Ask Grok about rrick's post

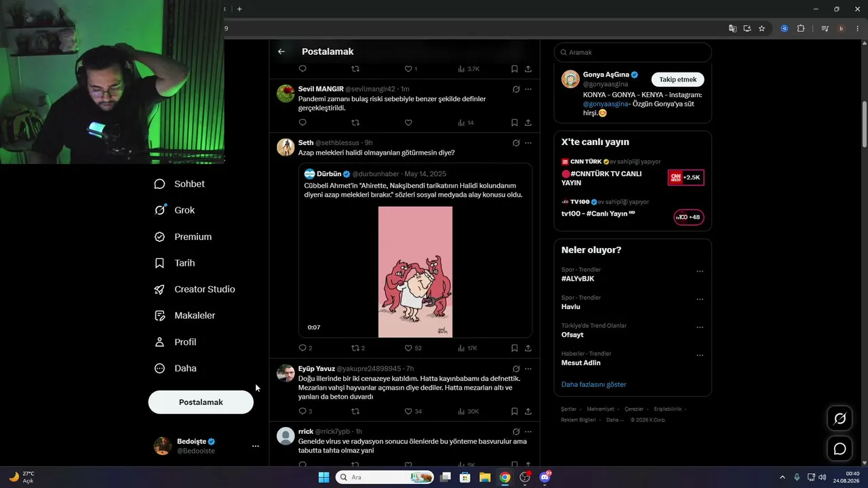point(516,431)
